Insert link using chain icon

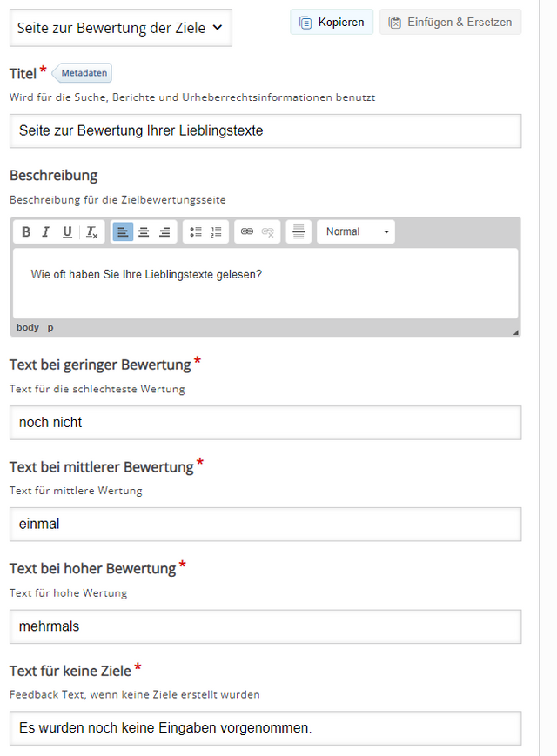click(x=247, y=232)
